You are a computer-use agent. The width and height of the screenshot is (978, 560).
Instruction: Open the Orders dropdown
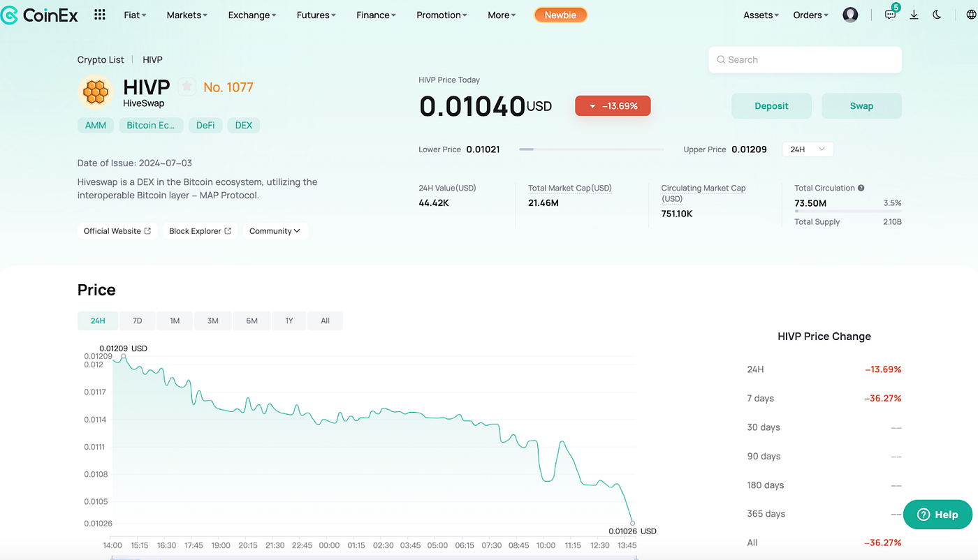(x=810, y=15)
